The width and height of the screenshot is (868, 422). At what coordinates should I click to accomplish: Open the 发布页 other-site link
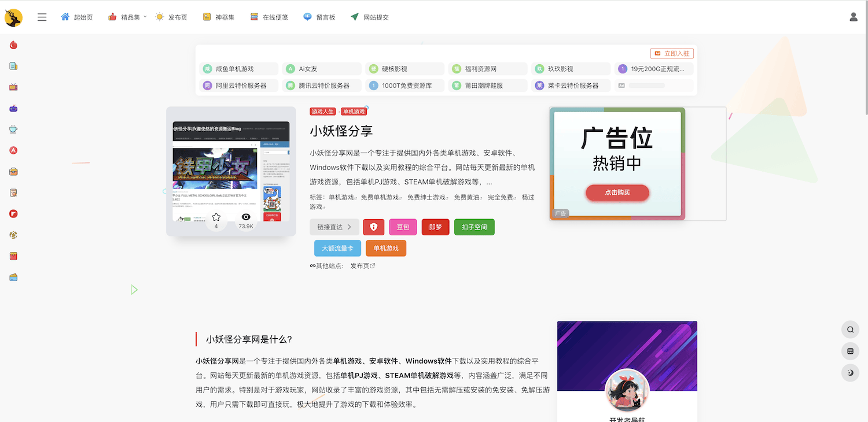(x=362, y=266)
